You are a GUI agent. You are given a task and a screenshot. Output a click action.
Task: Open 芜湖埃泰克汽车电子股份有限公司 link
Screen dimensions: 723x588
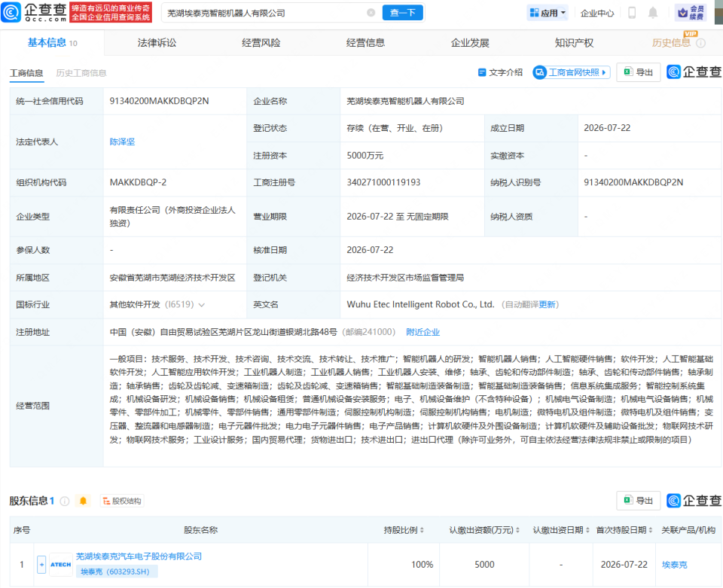pyautogui.click(x=139, y=556)
